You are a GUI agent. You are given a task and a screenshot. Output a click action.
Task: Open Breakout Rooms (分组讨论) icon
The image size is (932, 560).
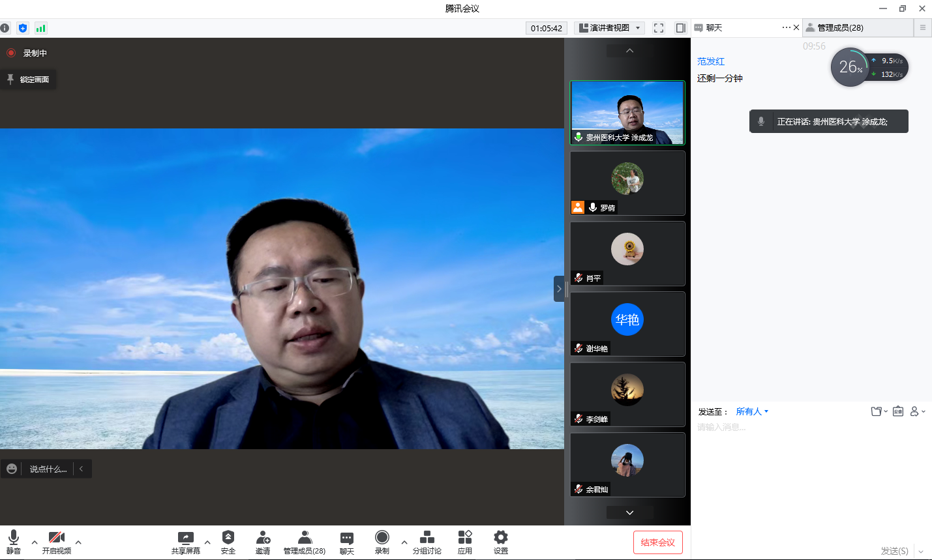click(427, 538)
